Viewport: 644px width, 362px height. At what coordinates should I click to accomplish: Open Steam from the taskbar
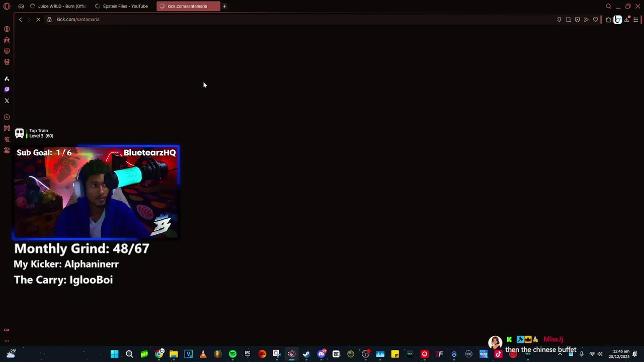coord(306,354)
